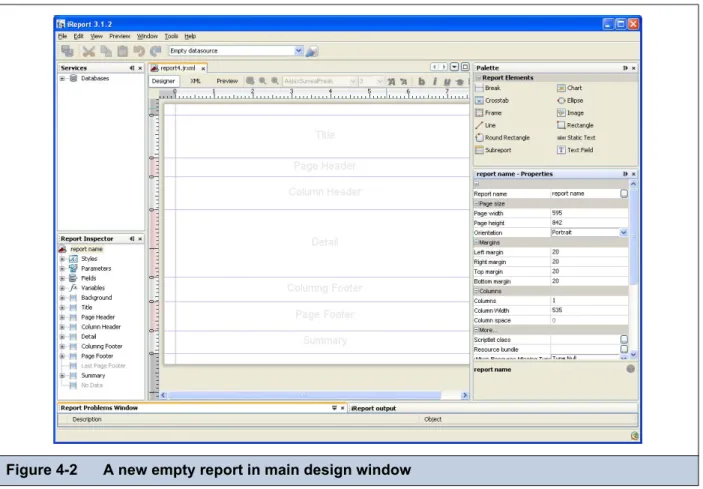Select the Break element in Palette
This screenshot has width=703, height=489.
point(488,88)
